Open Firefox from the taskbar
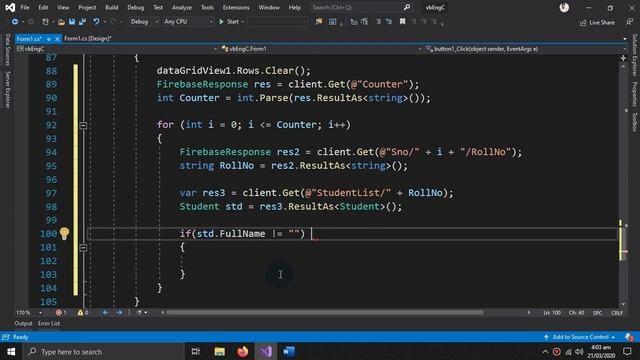The height and width of the screenshot is (360, 640). click(x=242, y=351)
